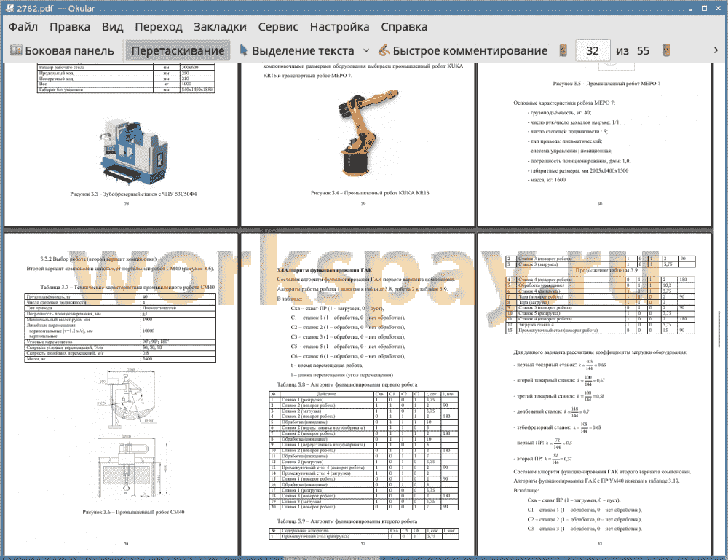Click the 'Грузоподъёмность, кг' table row
The width and height of the screenshot is (728, 560).
coord(120,296)
